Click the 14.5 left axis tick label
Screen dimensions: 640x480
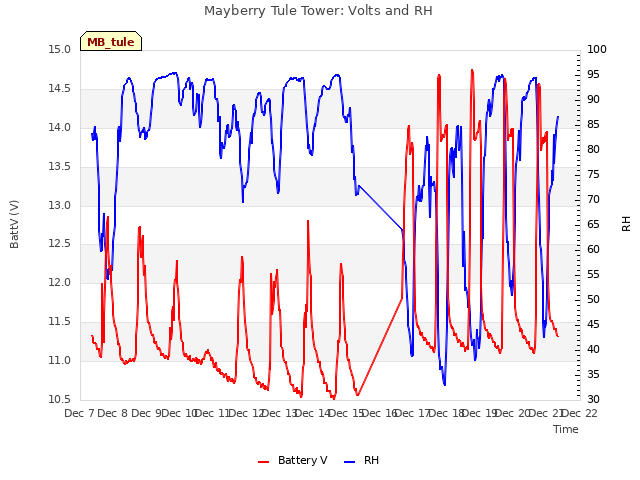[60, 89]
